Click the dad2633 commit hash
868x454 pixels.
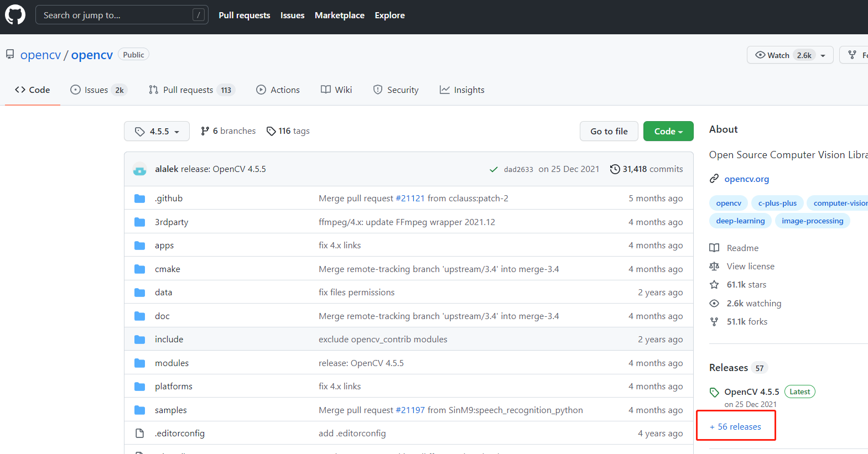pyautogui.click(x=518, y=169)
